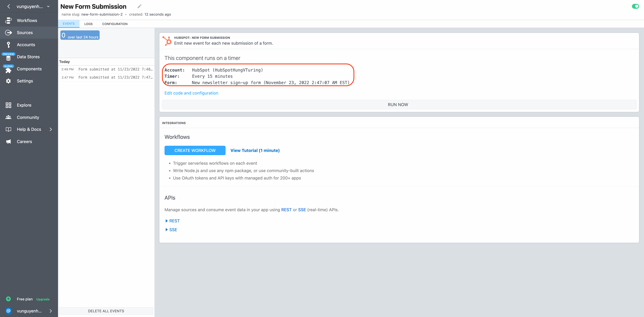Click the RUN NOW button
The height and width of the screenshot is (317, 644).
click(397, 105)
